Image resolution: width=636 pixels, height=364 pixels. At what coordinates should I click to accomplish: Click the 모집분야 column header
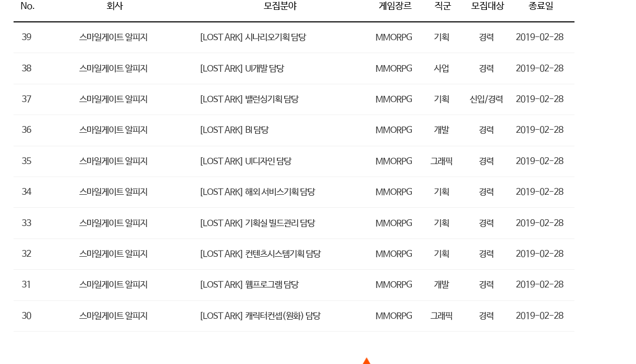(280, 6)
